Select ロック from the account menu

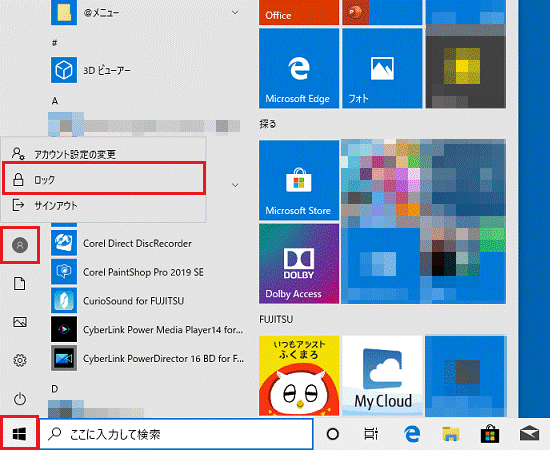click(x=104, y=180)
